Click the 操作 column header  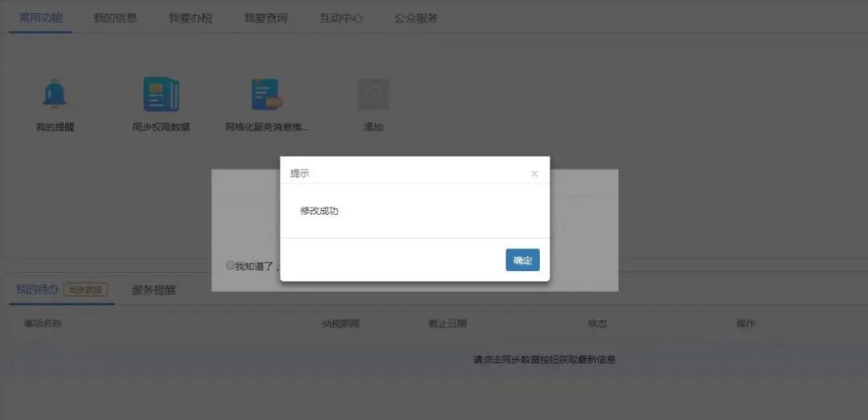(746, 323)
